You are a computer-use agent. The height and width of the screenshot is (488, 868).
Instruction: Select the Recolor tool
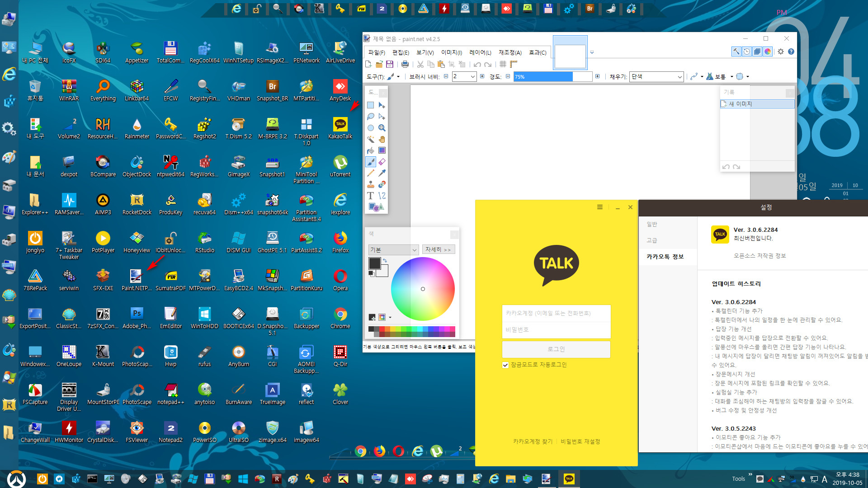[382, 184]
